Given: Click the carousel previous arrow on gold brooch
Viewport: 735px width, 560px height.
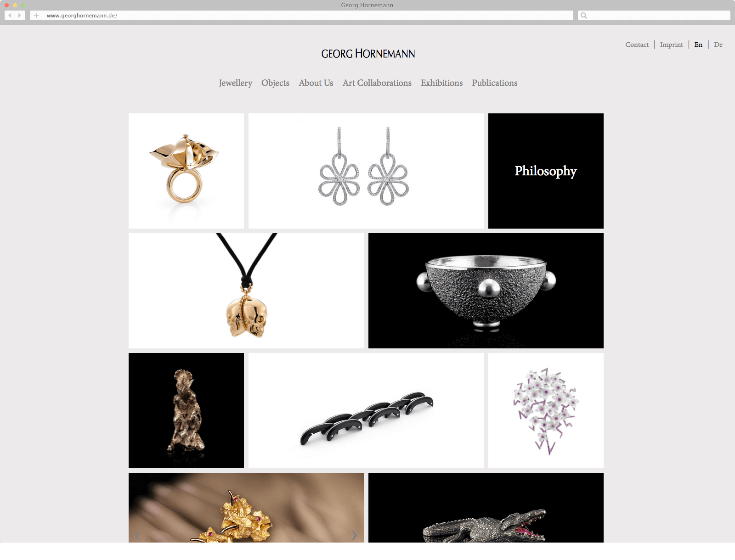Looking at the screenshot, I should (x=137, y=535).
